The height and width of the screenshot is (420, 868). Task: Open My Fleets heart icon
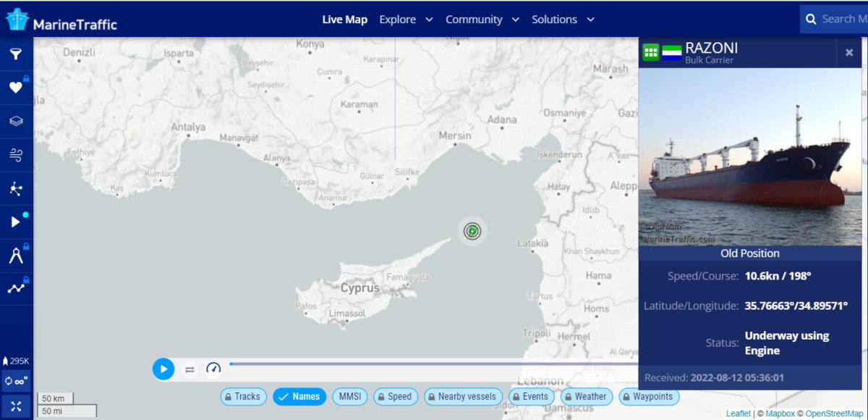coord(16,88)
